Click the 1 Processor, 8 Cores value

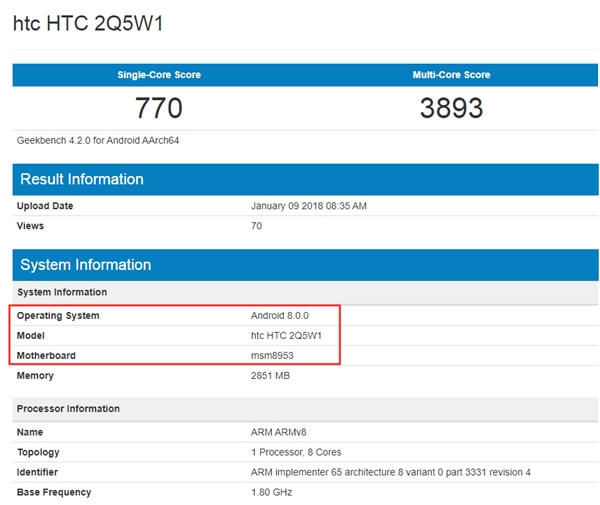pos(296,452)
